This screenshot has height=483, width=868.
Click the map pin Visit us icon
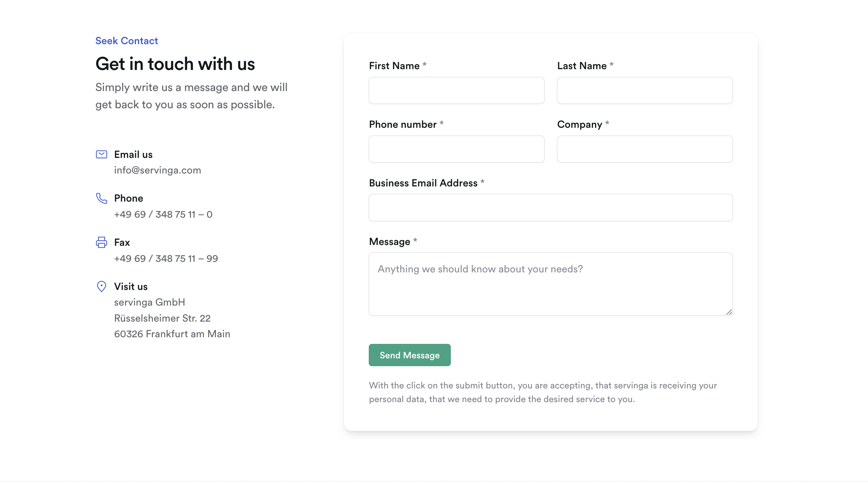coord(102,286)
